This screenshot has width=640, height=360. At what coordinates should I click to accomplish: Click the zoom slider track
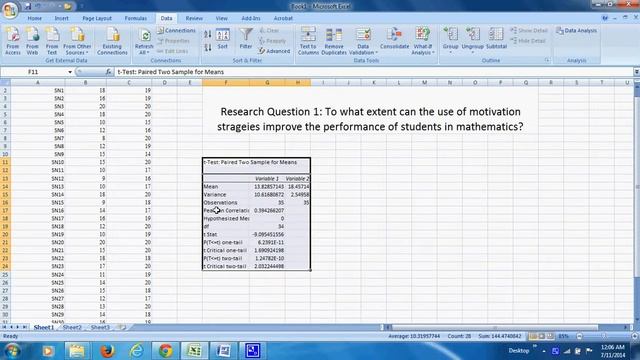pyautogui.click(x=606, y=336)
